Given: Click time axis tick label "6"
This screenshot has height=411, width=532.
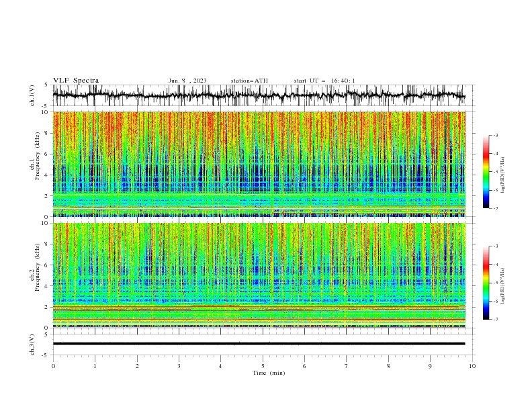Looking at the screenshot, I should pyautogui.click(x=304, y=366).
